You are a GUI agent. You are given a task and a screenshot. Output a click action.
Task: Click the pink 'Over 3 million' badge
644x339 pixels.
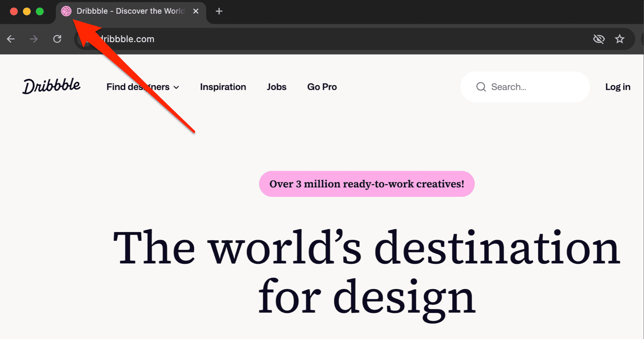tap(367, 184)
